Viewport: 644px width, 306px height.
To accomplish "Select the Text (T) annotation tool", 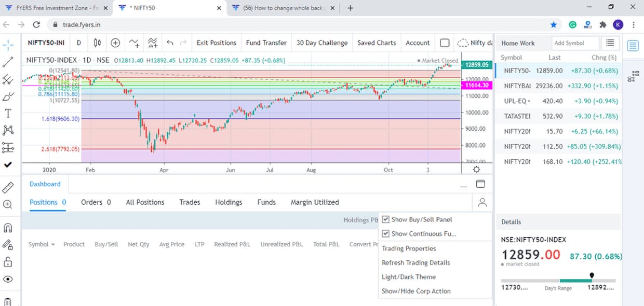I will point(8,113).
